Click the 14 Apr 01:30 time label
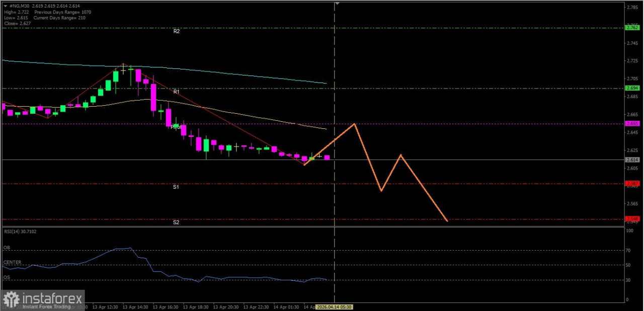Image resolution: width=644 pixels, height=311 pixels. pos(286,306)
